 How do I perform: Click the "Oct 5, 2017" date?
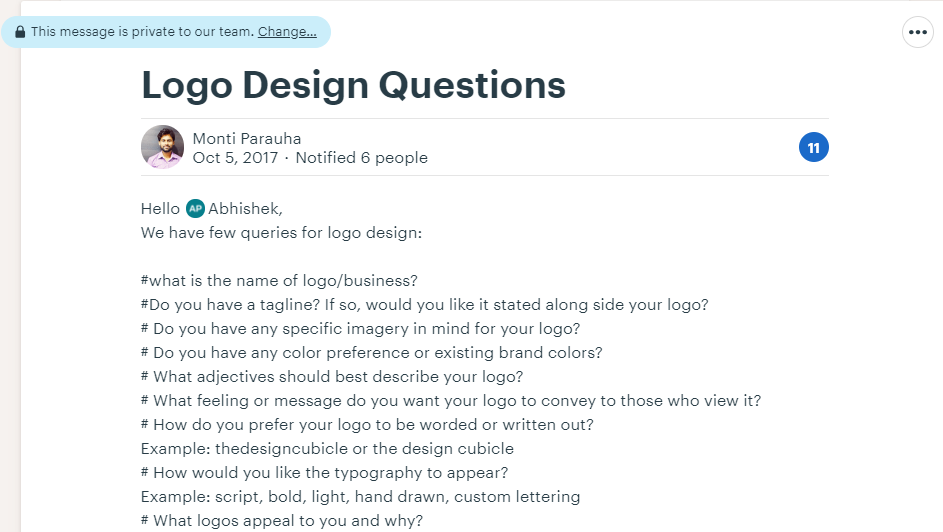coord(236,158)
